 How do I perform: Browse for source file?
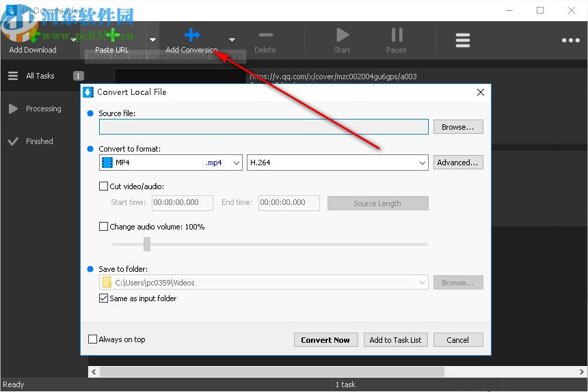pyautogui.click(x=458, y=127)
